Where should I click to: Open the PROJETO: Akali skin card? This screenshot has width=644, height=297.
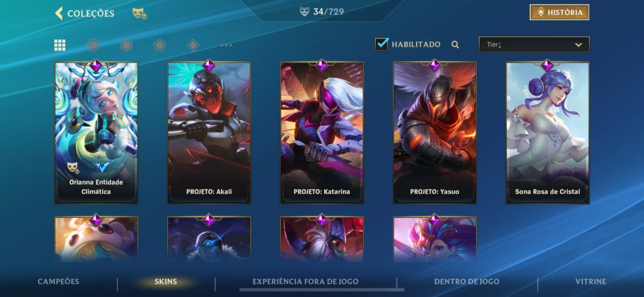pyautogui.click(x=209, y=133)
